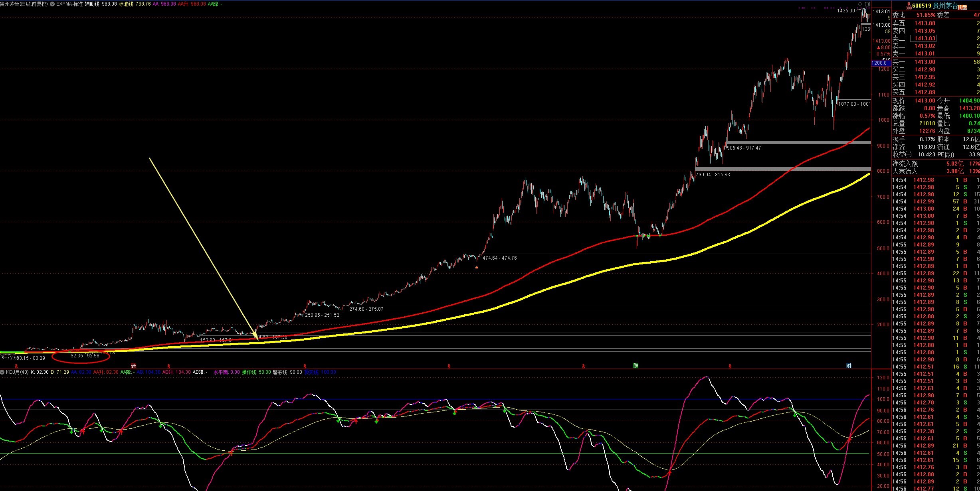The height and width of the screenshot is (491, 980).
Task: Select the 买一 price 1413.00
Action: (x=925, y=62)
